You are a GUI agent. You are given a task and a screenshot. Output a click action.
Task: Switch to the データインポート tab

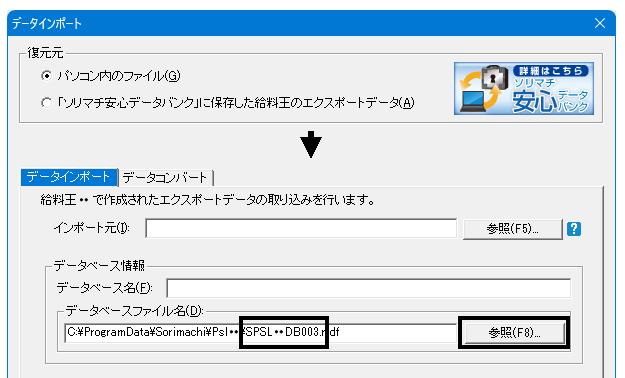(x=68, y=177)
